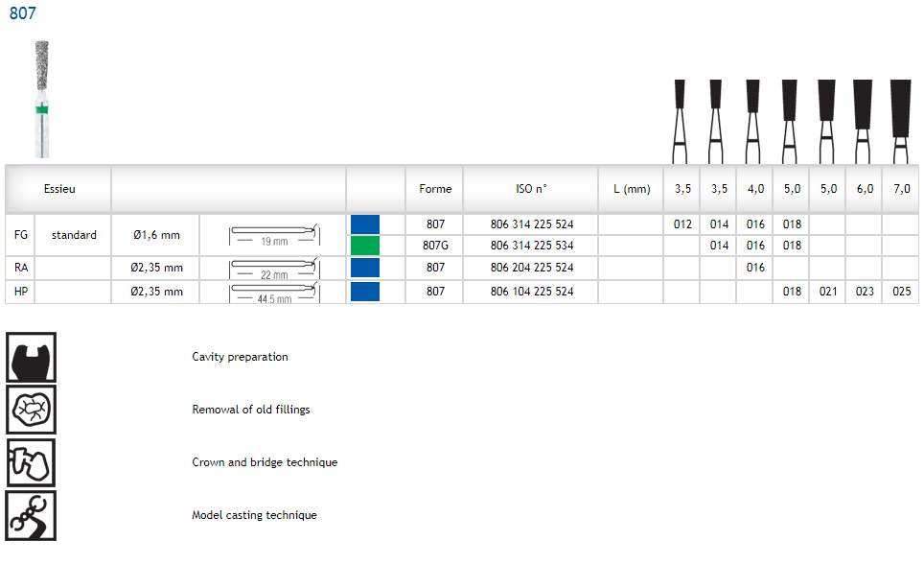
Task: Click the blue swatch in the HP row
Action: [x=365, y=292]
